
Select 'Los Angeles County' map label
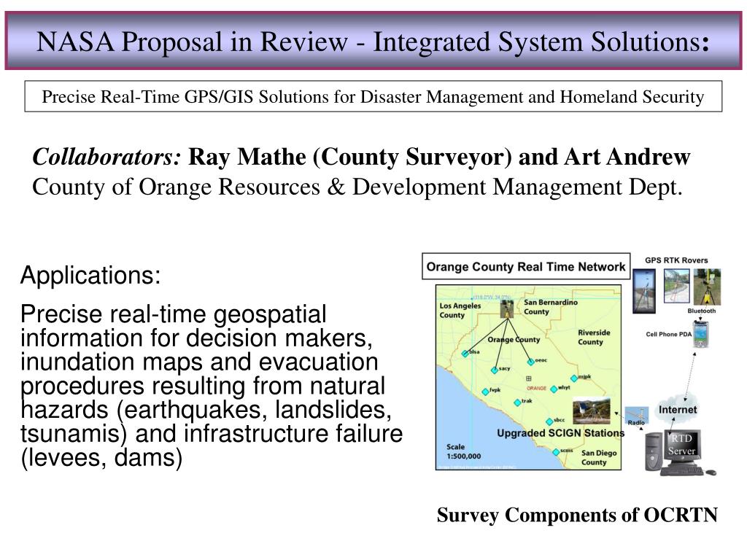coord(460,311)
